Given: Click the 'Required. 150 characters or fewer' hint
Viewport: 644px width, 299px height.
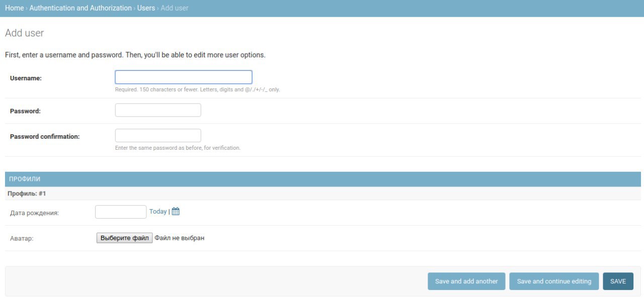Looking at the screenshot, I should tap(198, 89).
